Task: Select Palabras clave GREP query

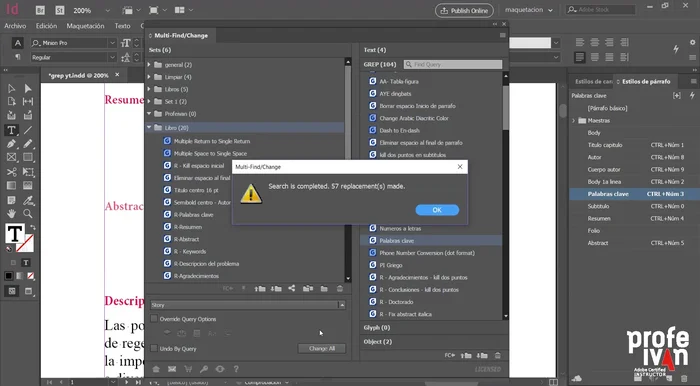Action: tap(431, 241)
